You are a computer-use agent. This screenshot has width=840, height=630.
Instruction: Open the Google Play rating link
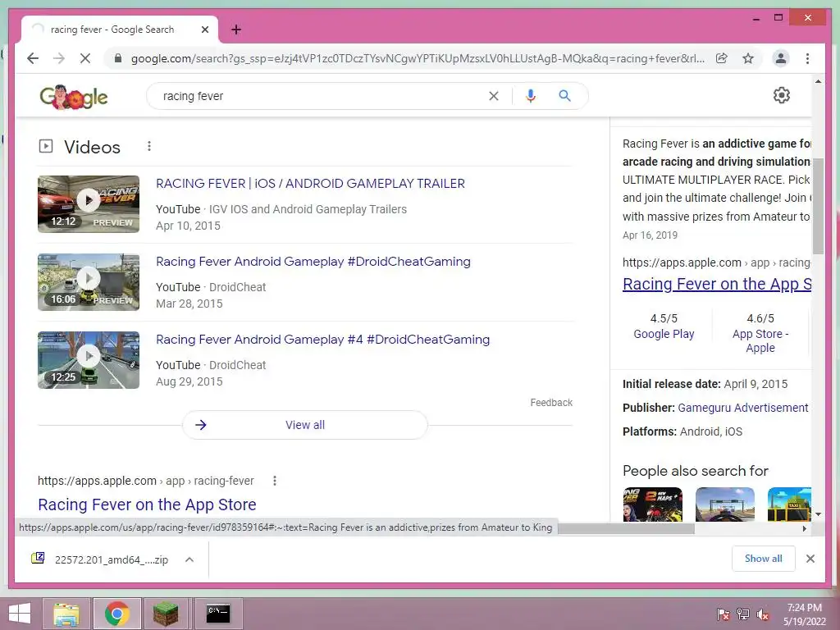click(664, 334)
